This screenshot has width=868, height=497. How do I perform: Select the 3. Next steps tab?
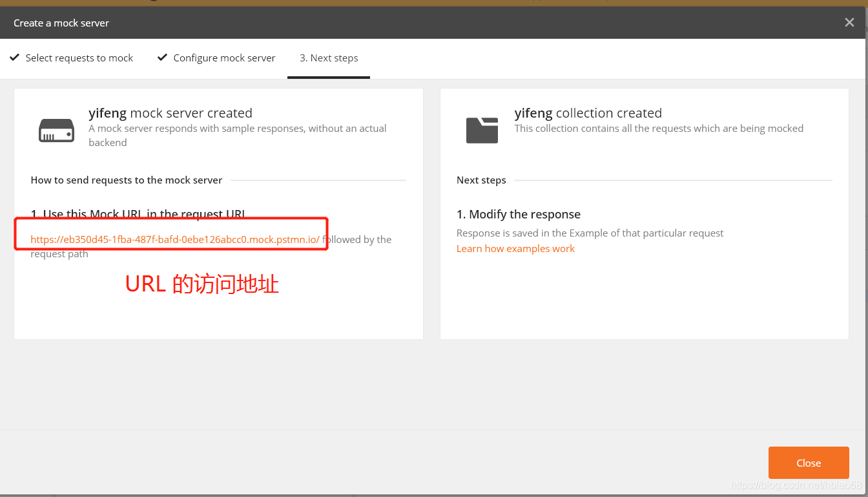pyautogui.click(x=329, y=58)
